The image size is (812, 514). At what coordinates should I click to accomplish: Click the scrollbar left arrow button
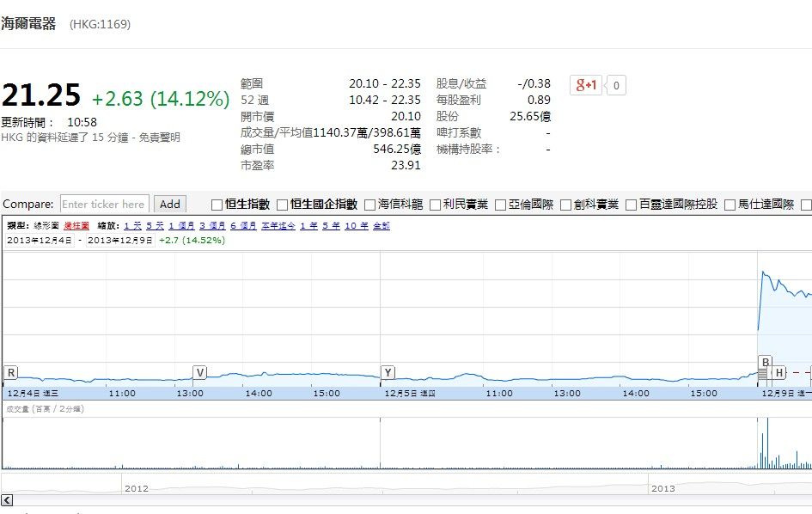coord(7,499)
